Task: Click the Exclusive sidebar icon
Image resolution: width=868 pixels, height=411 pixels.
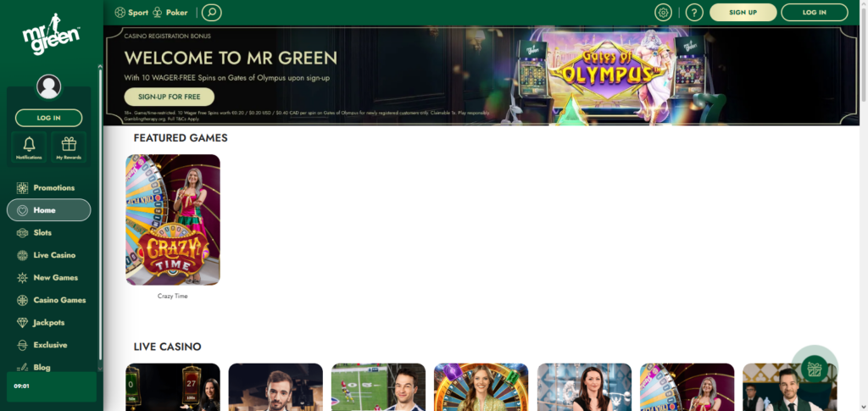Action: pyautogui.click(x=22, y=345)
